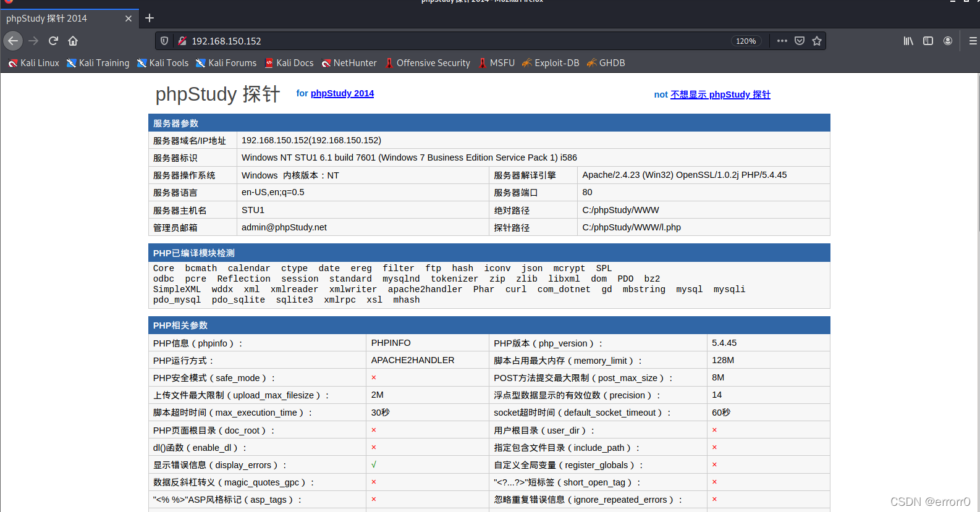This screenshot has width=980, height=512.
Task: Open the Firefox home page
Action: [x=73, y=41]
